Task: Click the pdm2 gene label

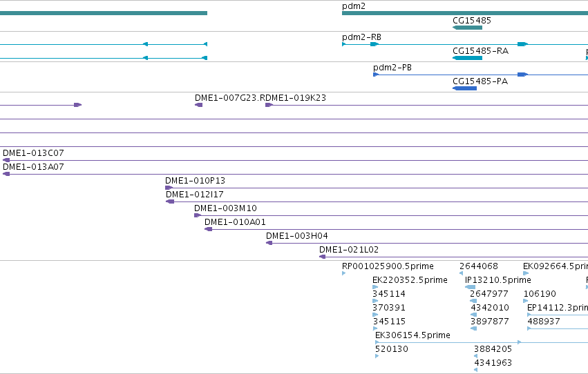Action: (x=354, y=6)
